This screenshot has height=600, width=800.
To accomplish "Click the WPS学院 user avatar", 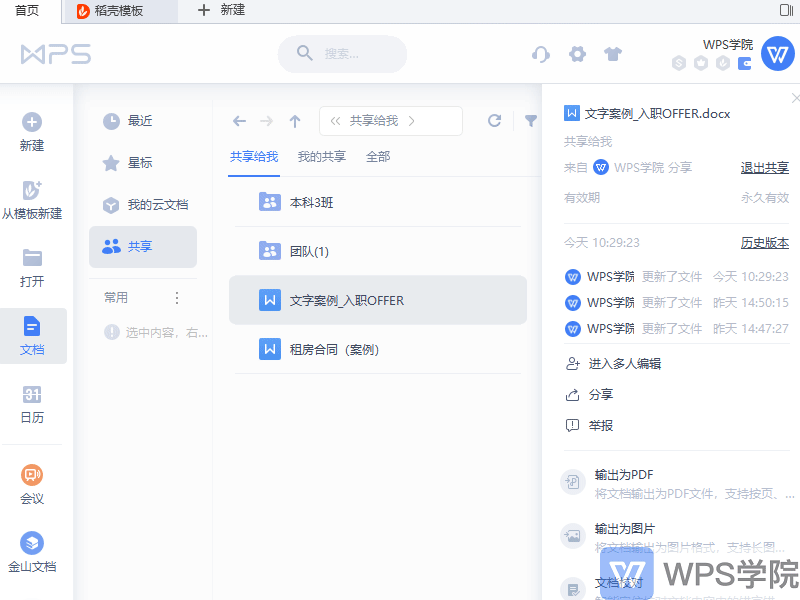I will click(x=778, y=53).
